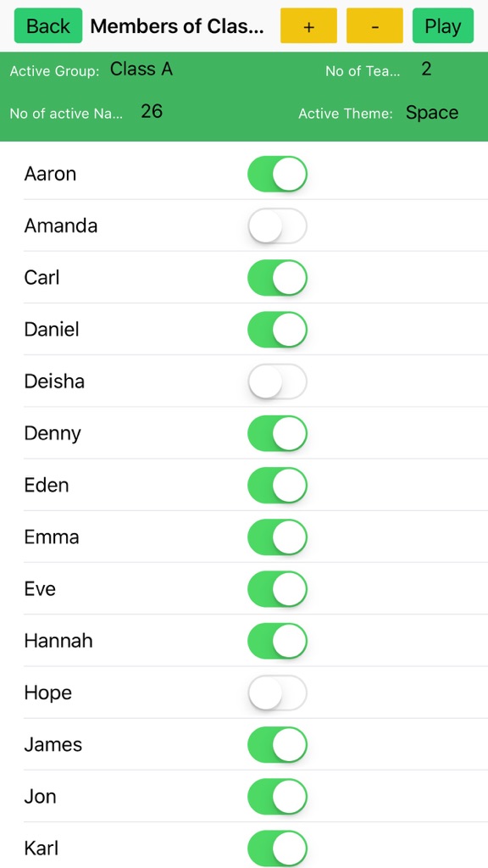Switch off Daniel's toggle
The height and width of the screenshot is (868, 488).
(x=277, y=330)
